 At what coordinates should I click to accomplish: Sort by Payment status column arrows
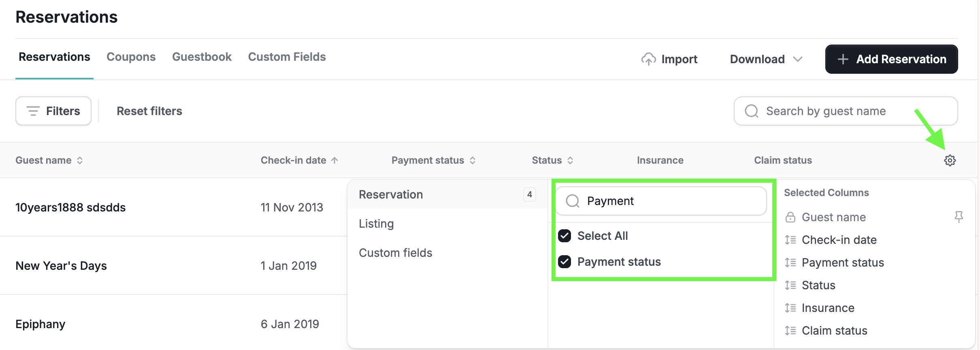click(x=473, y=160)
